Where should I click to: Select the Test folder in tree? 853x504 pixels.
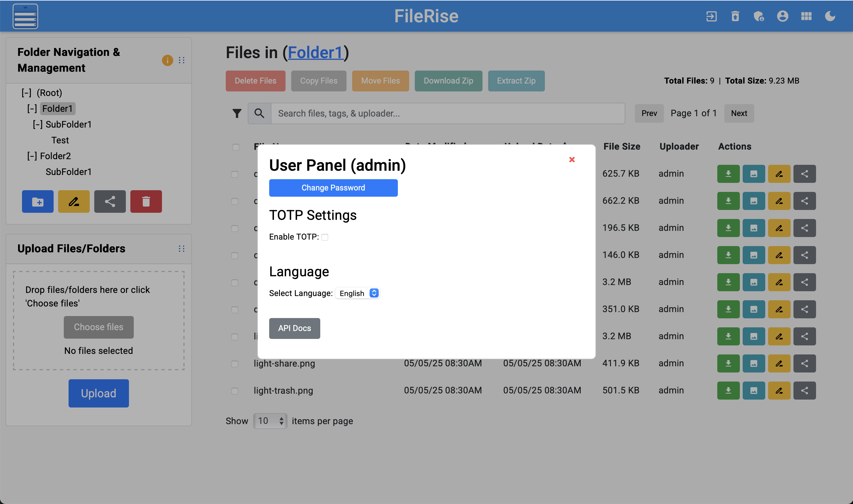click(60, 140)
